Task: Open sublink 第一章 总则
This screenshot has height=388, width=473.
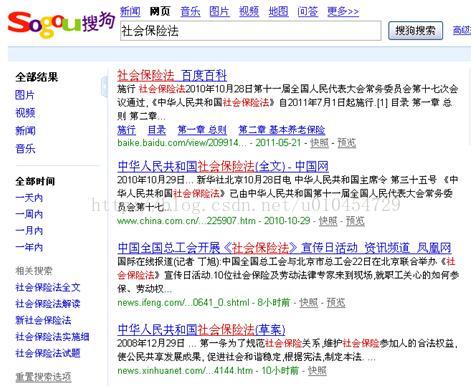Action: 202,130
